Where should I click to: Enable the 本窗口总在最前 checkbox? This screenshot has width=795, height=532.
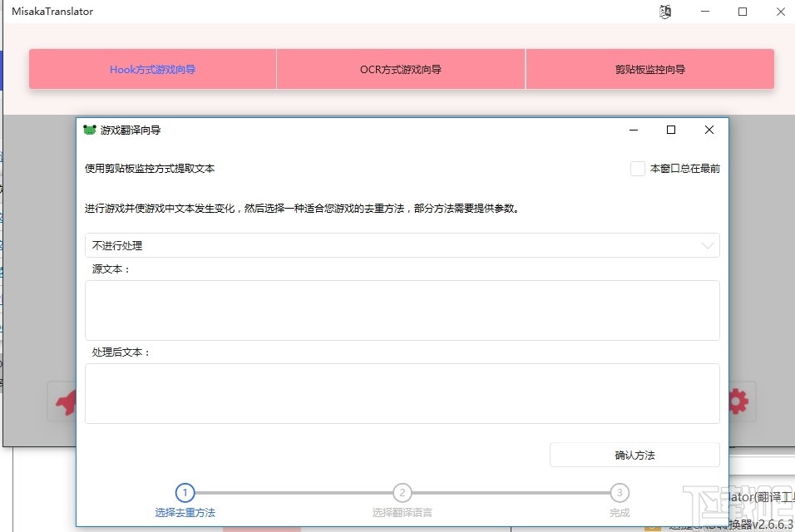click(x=637, y=168)
